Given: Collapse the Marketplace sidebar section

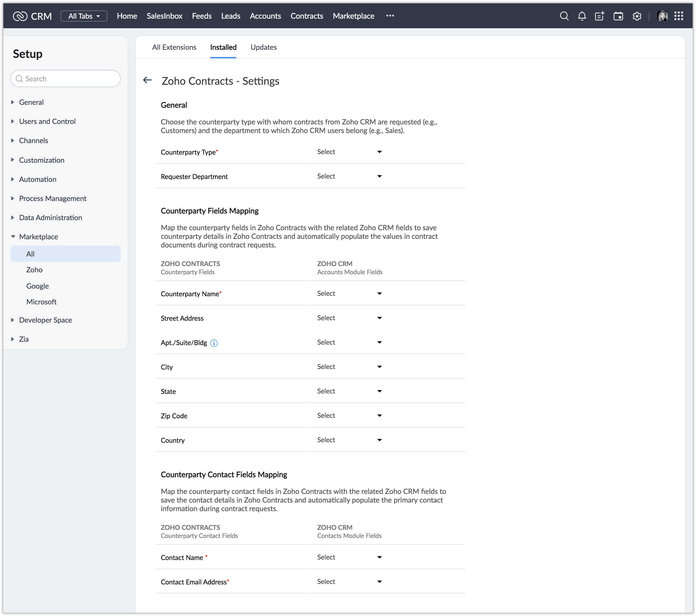Looking at the screenshot, I should [x=38, y=237].
